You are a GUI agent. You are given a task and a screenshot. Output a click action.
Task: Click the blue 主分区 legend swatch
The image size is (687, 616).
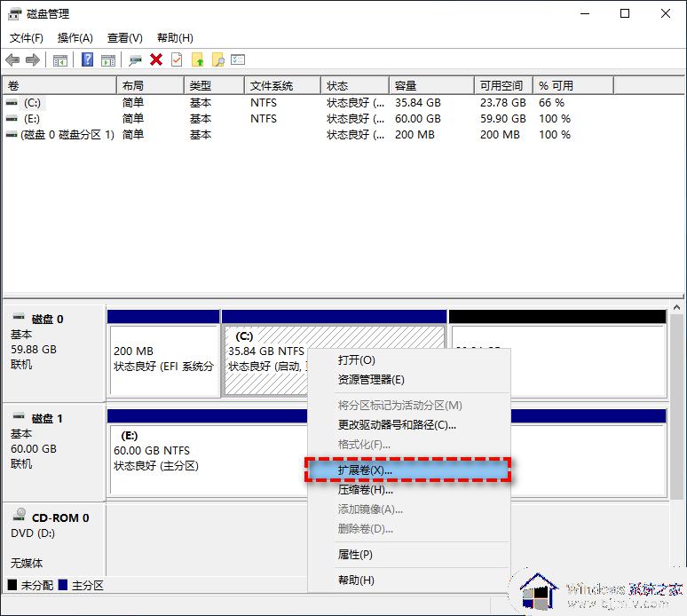[x=63, y=585]
